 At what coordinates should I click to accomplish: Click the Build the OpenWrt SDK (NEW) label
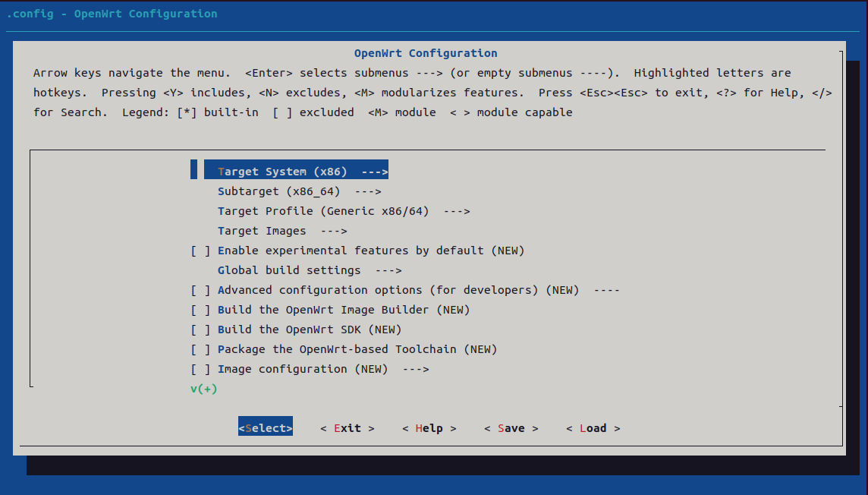tap(310, 330)
